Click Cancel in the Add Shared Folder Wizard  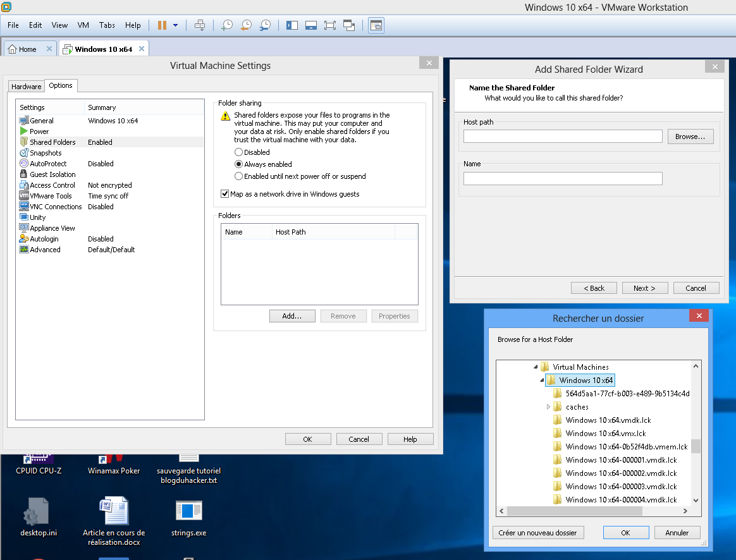[696, 288]
